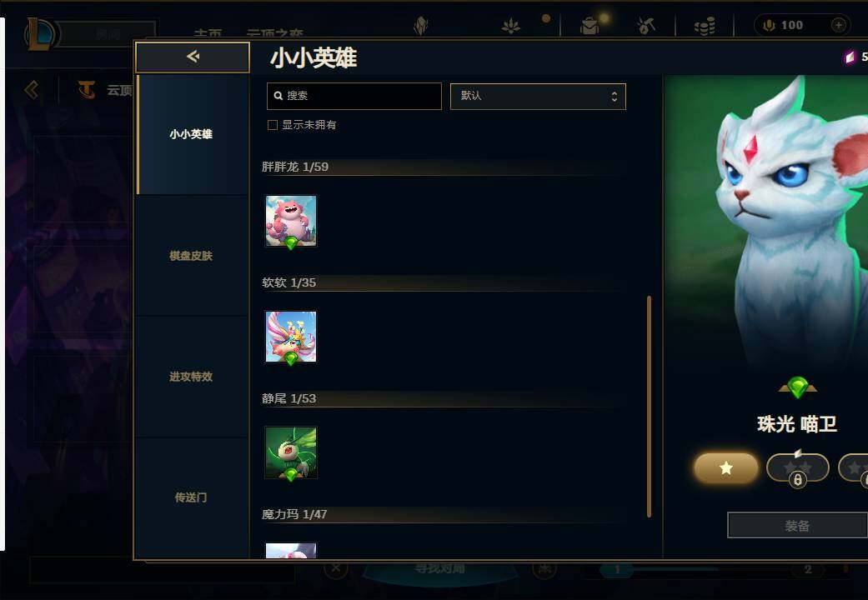
Task: Select the 小小英雄 sidebar tab
Action: click(x=192, y=134)
